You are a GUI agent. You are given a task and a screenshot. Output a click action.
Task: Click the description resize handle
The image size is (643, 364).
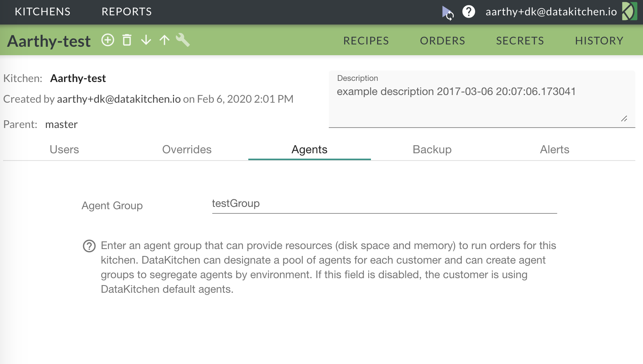(x=624, y=119)
